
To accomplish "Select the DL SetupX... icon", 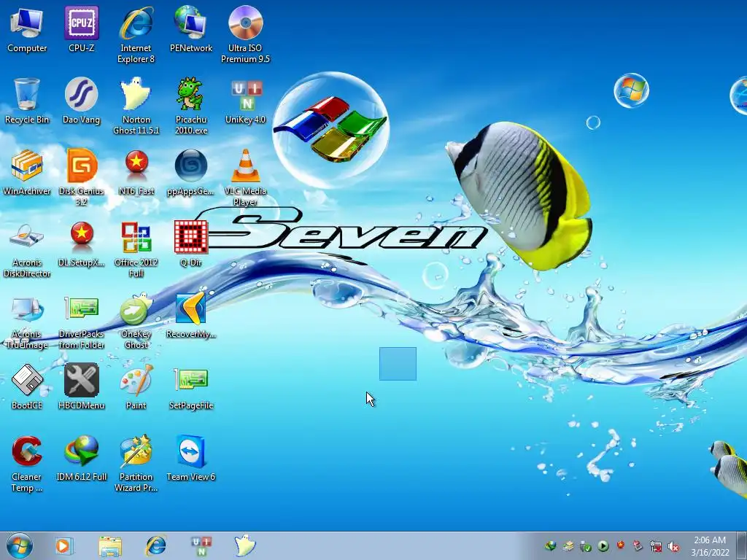I will [x=82, y=244].
